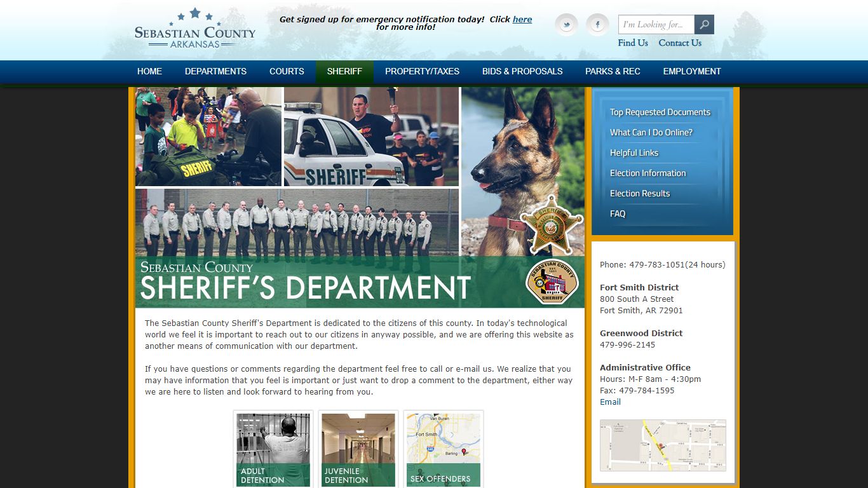Image resolution: width=868 pixels, height=488 pixels.
Task: Open the Helpful Links sidebar item
Action: (634, 152)
